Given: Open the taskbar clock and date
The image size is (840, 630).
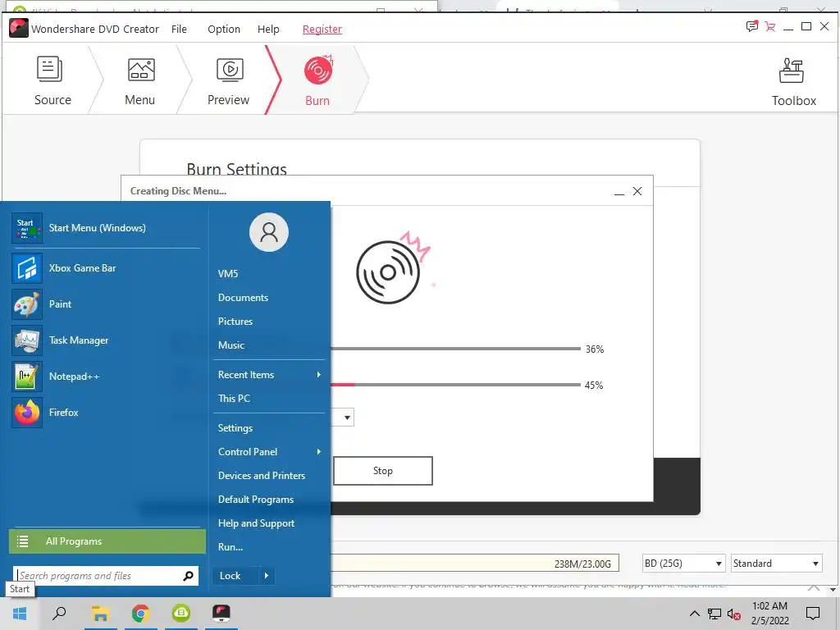Looking at the screenshot, I should (769, 614).
